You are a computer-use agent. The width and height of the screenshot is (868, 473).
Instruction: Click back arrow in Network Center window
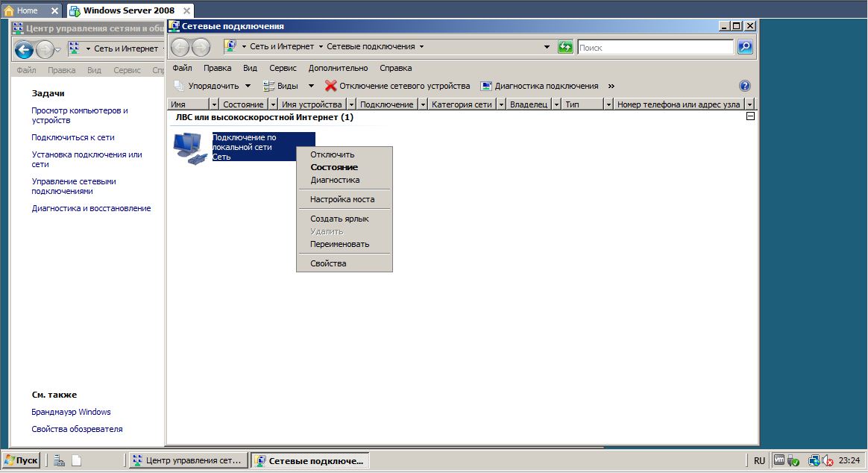point(24,50)
